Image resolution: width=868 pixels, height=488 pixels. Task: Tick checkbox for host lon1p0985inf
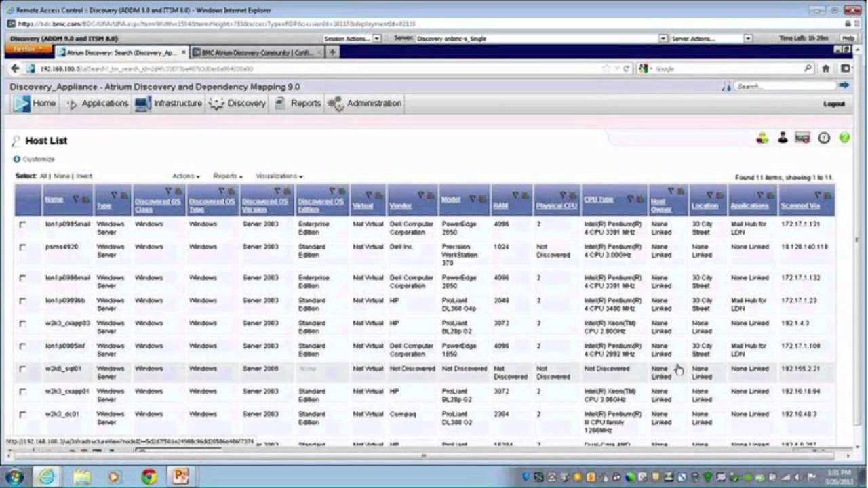click(x=22, y=346)
